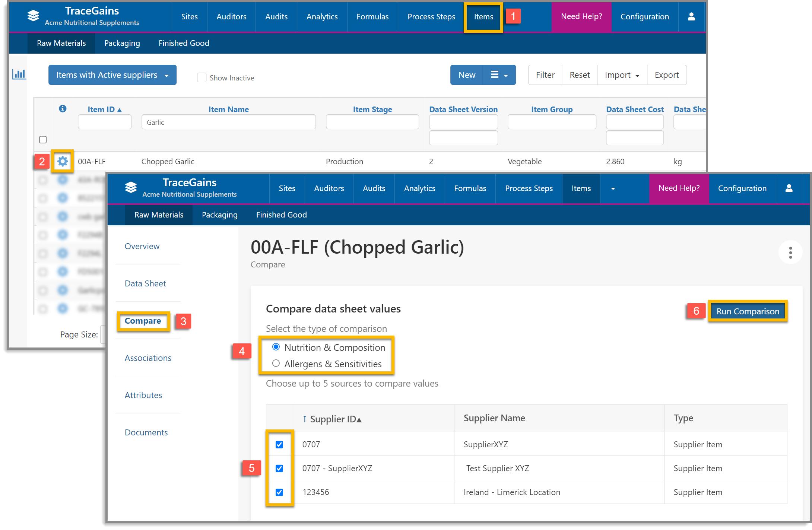Open Analytics in the back window
Viewport: 812px width, 530px height.
point(322,17)
